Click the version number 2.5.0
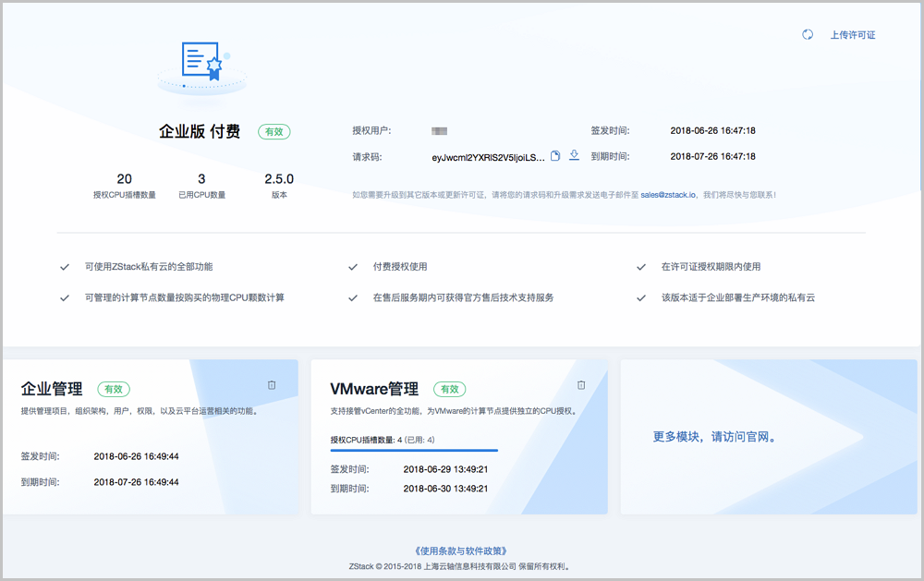Screen dimensions: 924x581 279,179
